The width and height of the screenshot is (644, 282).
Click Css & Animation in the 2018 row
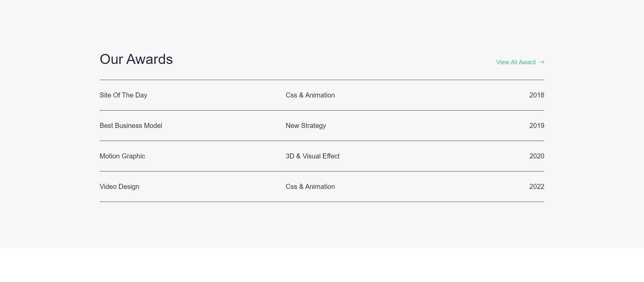[x=310, y=95]
